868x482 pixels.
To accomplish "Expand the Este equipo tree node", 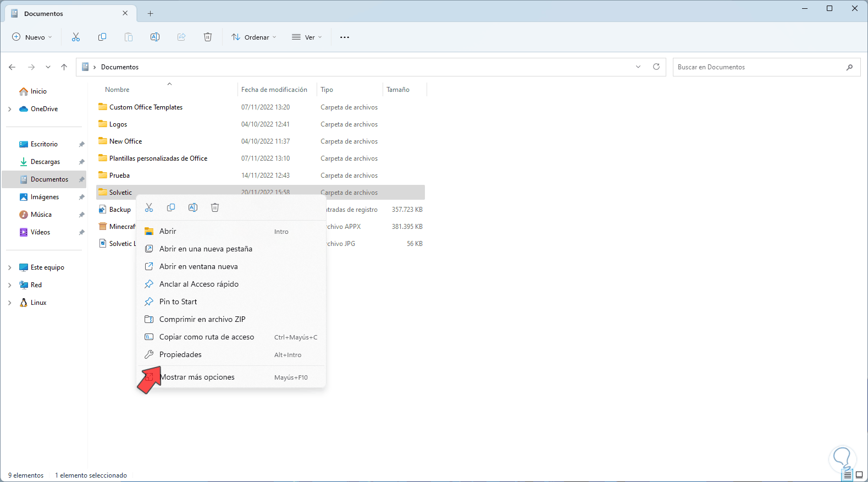I will 10,267.
